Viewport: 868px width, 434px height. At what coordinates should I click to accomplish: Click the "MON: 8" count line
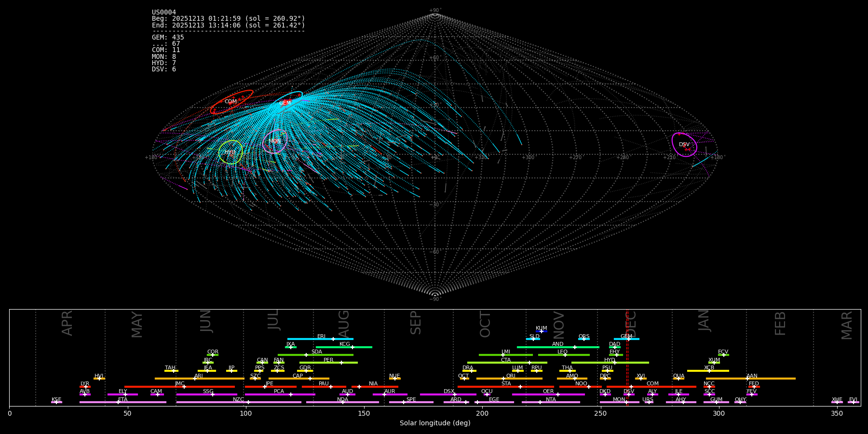(164, 57)
